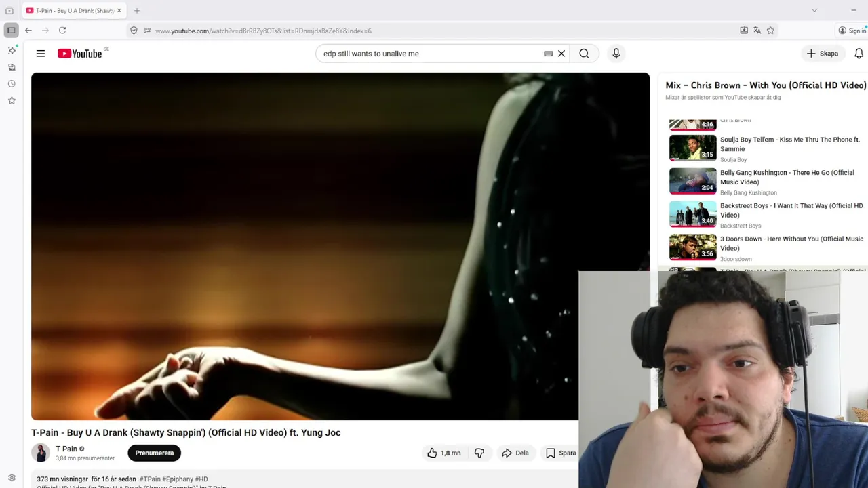The height and width of the screenshot is (488, 868).
Task: Run search with magnifier button
Action: [x=584, y=54]
